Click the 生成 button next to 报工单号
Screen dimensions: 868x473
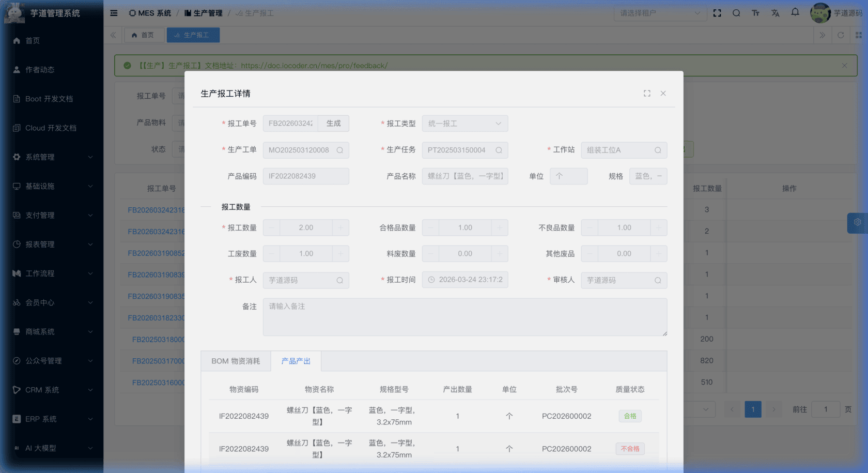pos(333,124)
